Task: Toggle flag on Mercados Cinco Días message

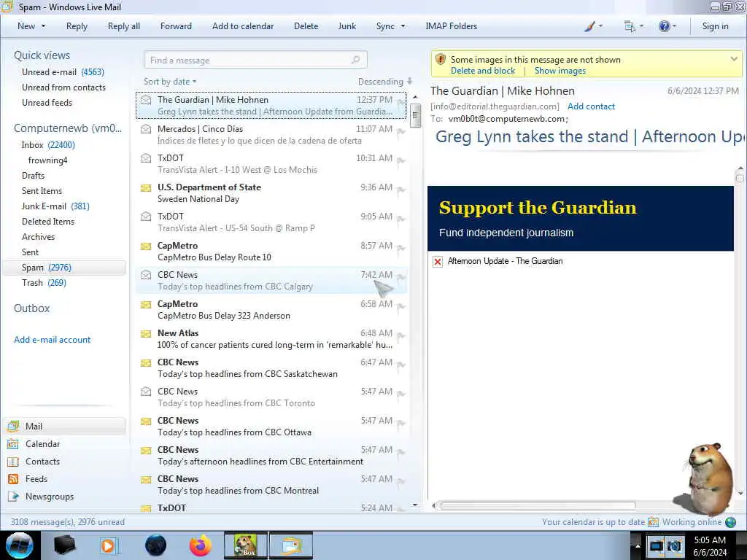Action: (x=400, y=132)
